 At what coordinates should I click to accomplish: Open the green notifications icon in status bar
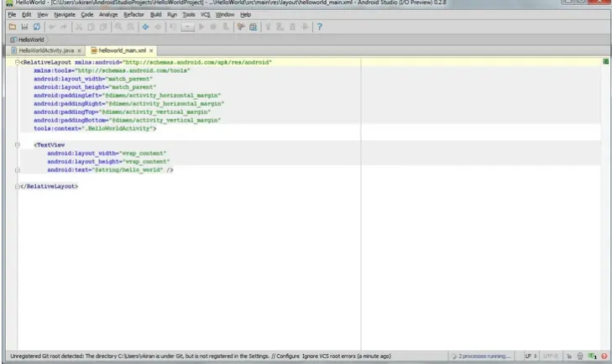pos(593,356)
